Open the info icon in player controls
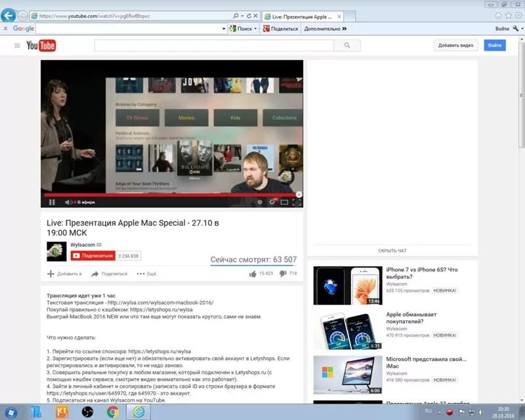 259,202
